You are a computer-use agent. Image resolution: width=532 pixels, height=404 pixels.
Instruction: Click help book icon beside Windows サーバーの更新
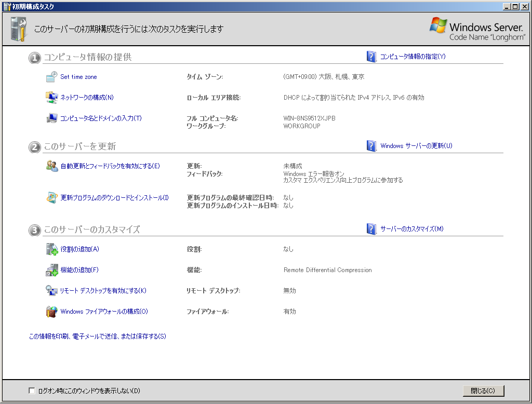[371, 146]
